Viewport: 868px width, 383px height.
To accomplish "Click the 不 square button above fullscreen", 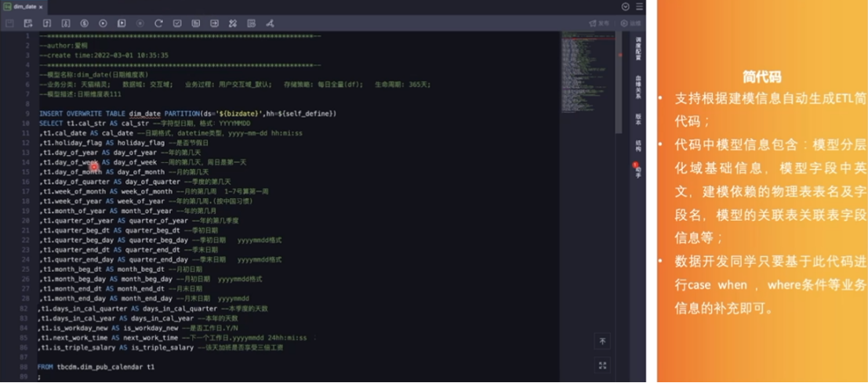I will 603,341.
